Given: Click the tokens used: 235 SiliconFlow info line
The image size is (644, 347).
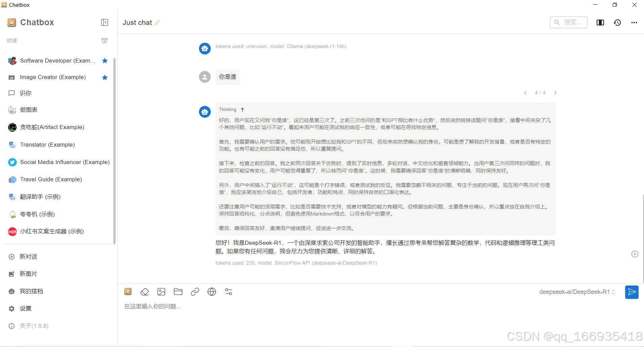Looking at the screenshot, I should [296, 263].
